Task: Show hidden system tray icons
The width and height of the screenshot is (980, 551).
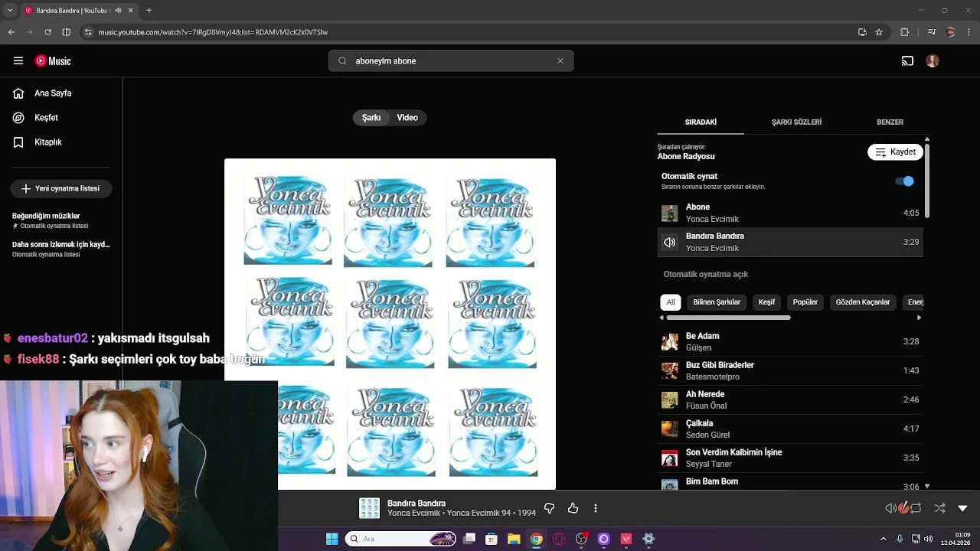Action: (884, 539)
